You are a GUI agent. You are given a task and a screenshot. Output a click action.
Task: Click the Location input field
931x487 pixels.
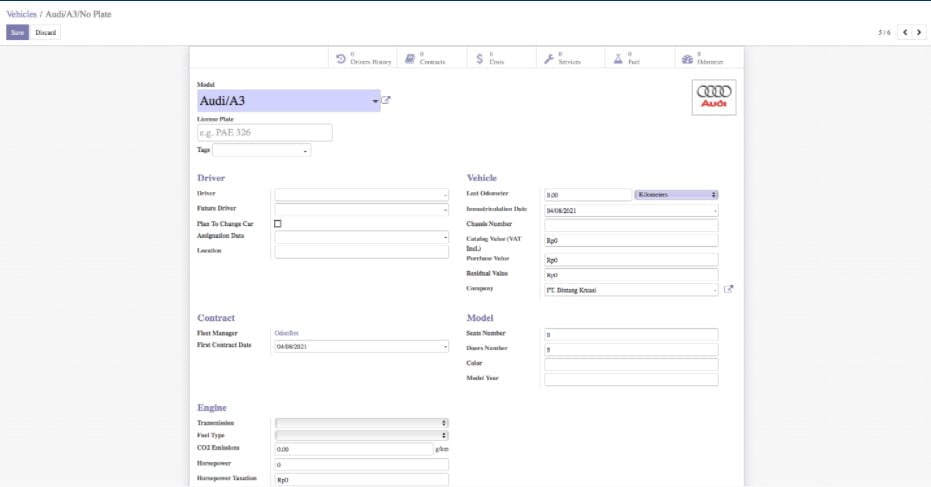pyautogui.click(x=362, y=252)
